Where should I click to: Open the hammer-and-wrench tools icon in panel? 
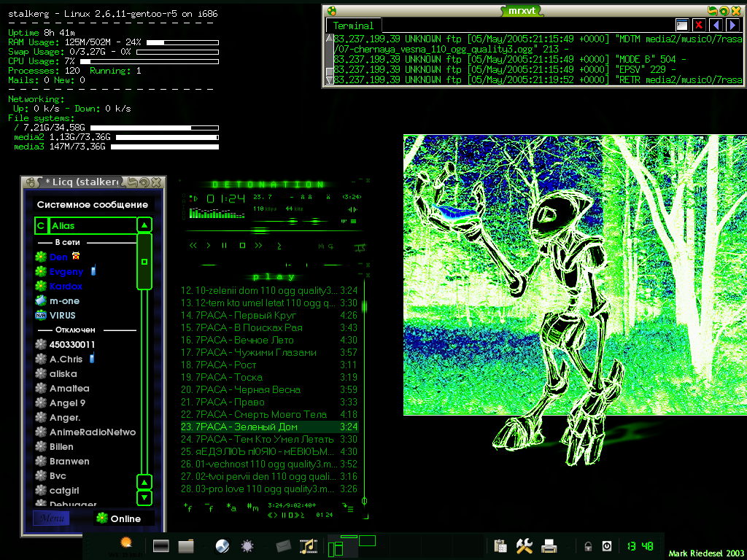(524, 546)
